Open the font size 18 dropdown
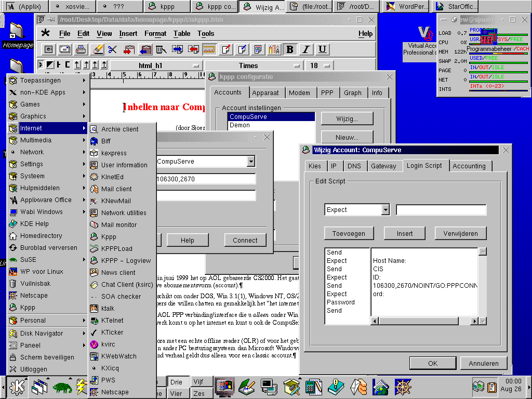 [x=320, y=65]
